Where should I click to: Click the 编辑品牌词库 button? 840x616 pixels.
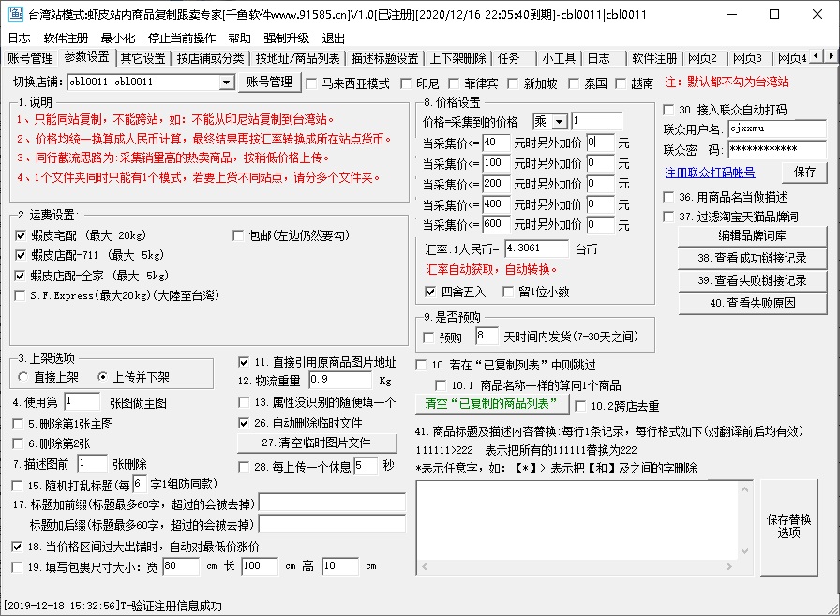click(x=752, y=235)
